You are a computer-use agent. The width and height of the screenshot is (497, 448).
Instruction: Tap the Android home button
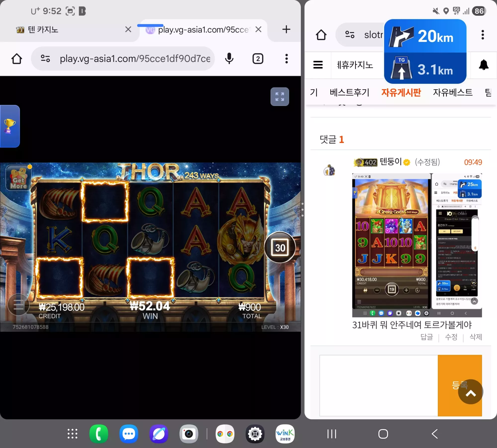(x=383, y=434)
